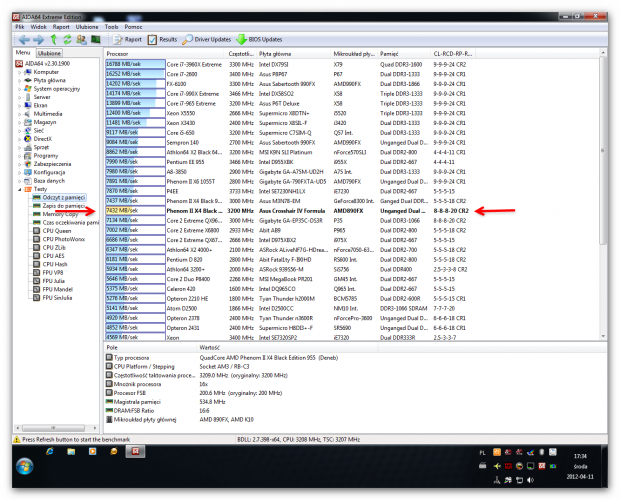Click the Report toolbar button
The width and height of the screenshot is (620, 500).
point(128,38)
